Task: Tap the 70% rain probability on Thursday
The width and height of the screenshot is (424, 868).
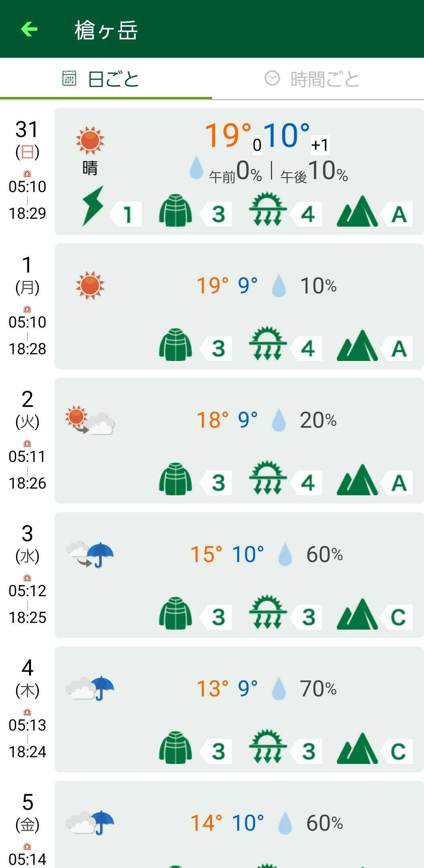Action: click(318, 689)
